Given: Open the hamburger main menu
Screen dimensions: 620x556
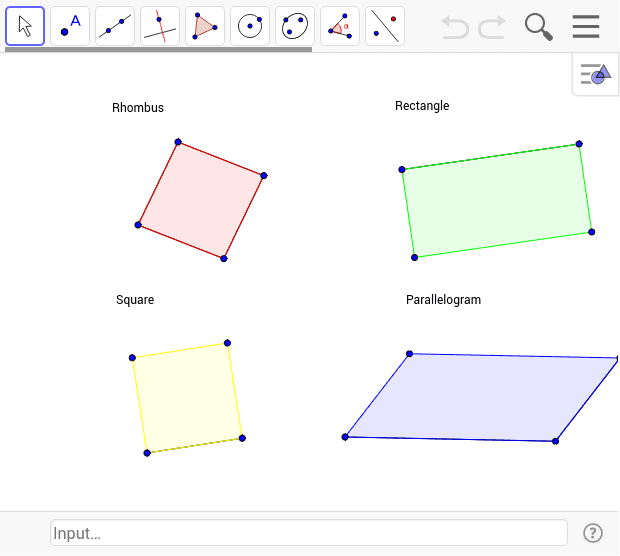Looking at the screenshot, I should tap(586, 26).
